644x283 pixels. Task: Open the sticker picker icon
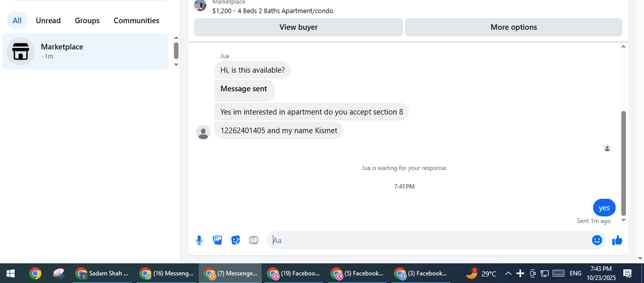pyautogui.click(x=236, y=240)
